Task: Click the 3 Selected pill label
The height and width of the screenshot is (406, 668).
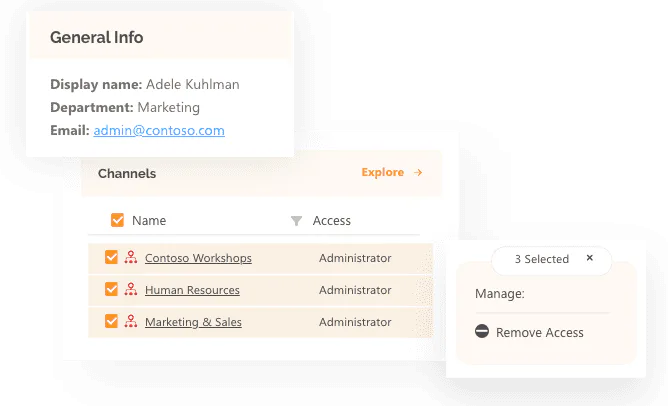Action: tap(541, 259)
